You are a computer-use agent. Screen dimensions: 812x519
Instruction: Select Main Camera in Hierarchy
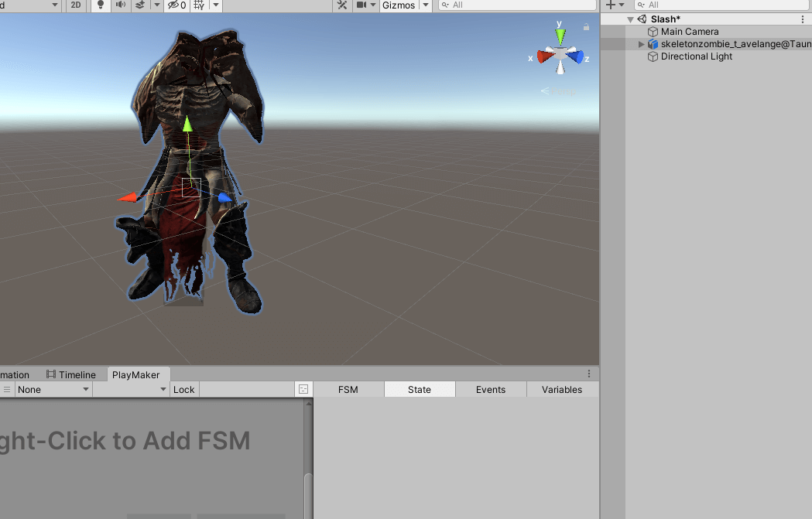click(689, 32)
